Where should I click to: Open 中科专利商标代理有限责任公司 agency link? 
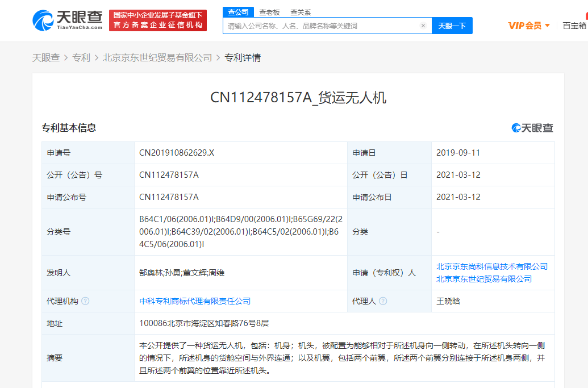pyautogui.click(x=195, y=301)
